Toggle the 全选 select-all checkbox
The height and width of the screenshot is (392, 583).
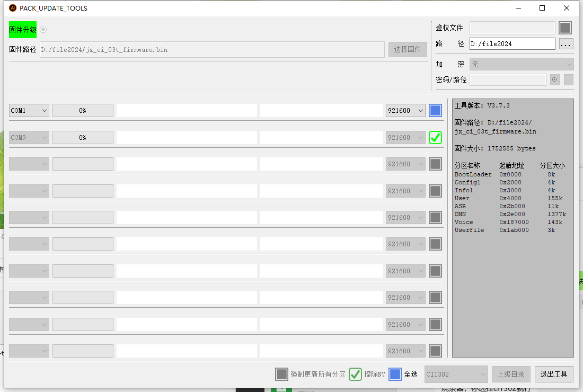tap(395, 374)
